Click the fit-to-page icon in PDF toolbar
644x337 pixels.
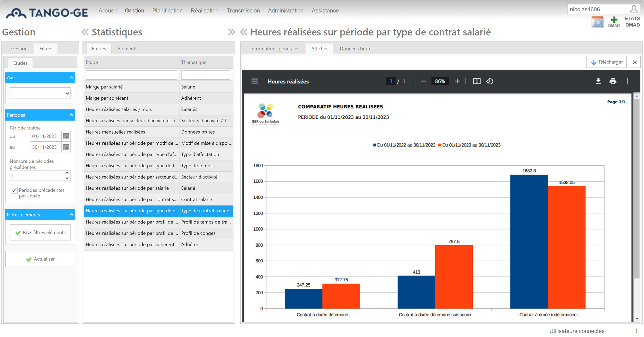click(477, 81)
